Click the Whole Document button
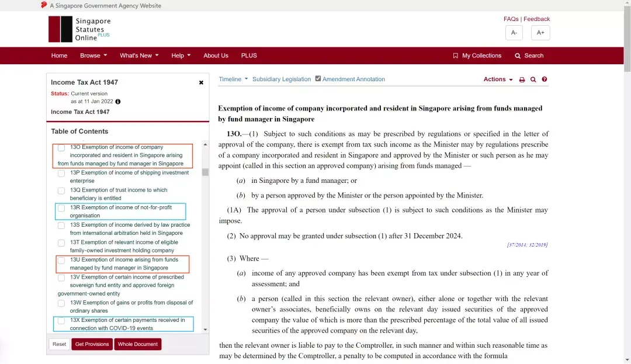Image resolution: width=631 pixels, height=364 pixels. 138,344
